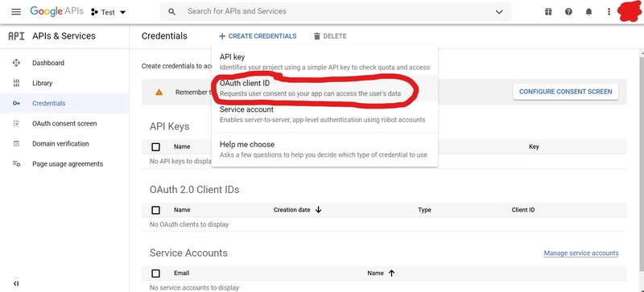Image resolution: width=644 pixels, height=292 pixels.
Task: Click the Domain verification sidebar icon
Action: click(x=16, y=144)
